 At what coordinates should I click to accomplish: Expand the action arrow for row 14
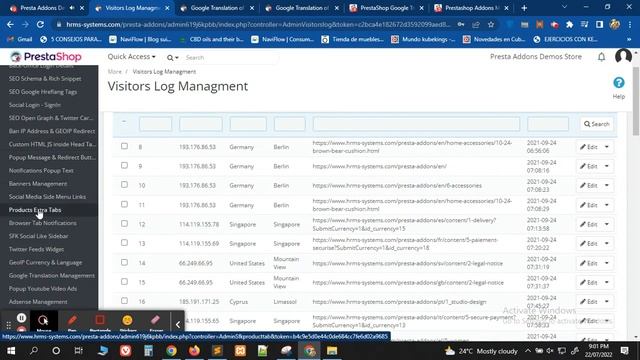[x=607, y=263]
